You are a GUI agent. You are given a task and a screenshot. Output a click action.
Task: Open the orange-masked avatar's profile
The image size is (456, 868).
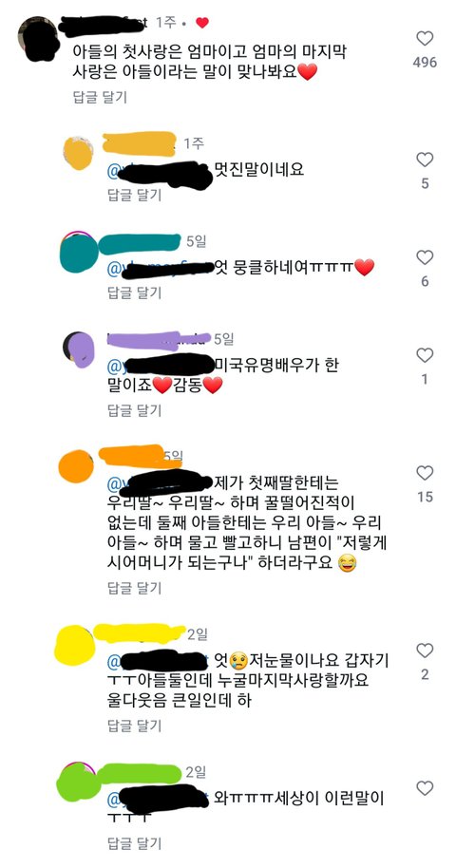point(76,466)
